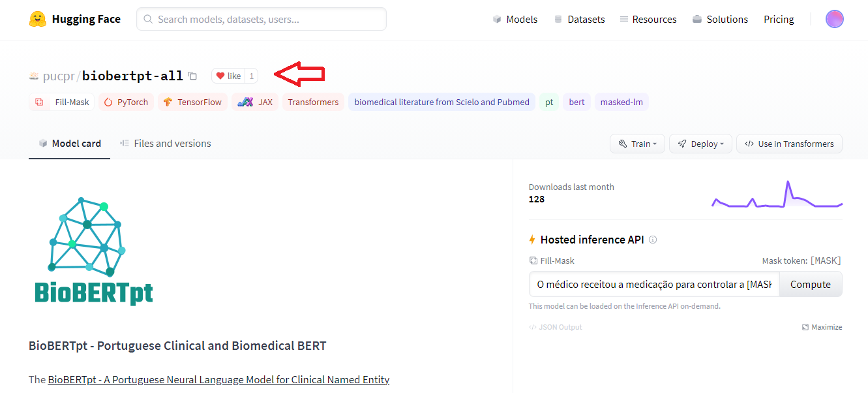Select the TensorFlow library tag
The image size is (868, 393).
tap(192, 102)
